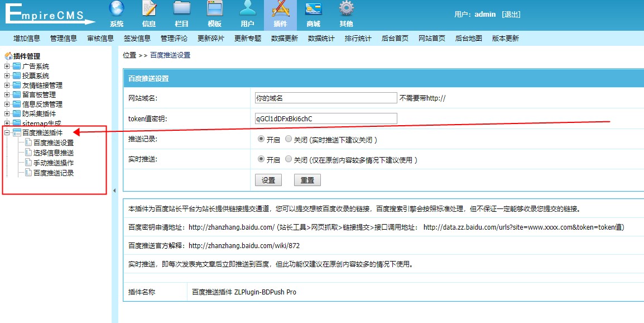Click folder icon beside 留言板管理
The height and width of the screenshot is (323, 644).
pos(16,94)
